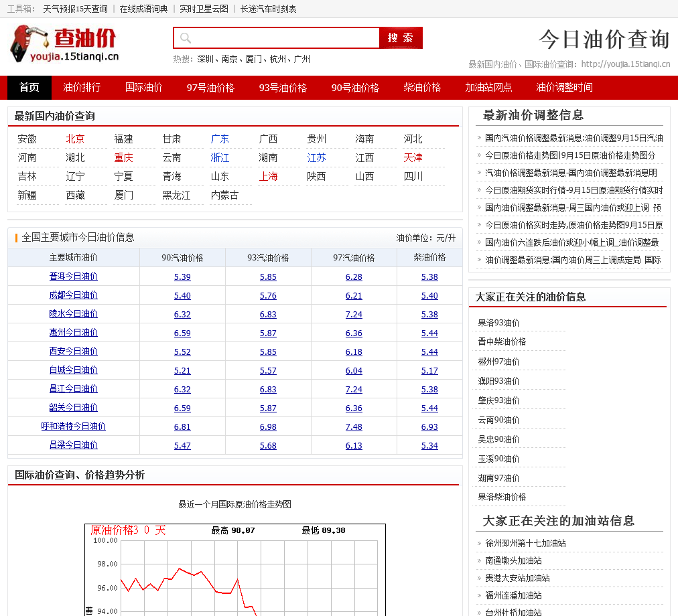Click the youjia.15tianqi.cn URL text
The image size is (678, 616).
[x=626, y=64]
